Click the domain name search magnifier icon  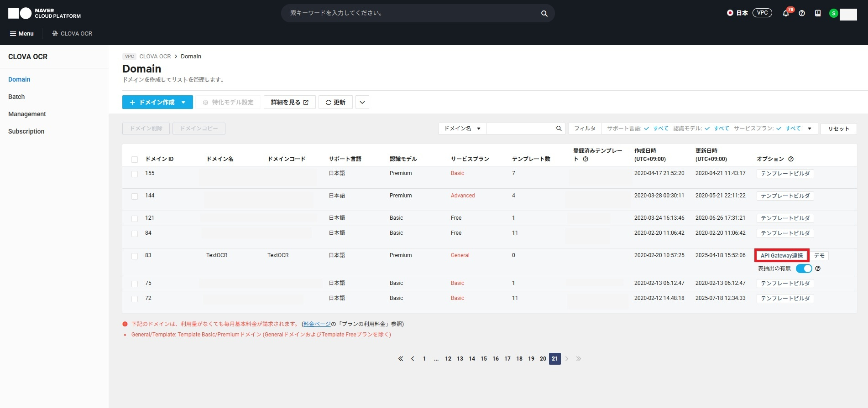click(x=559, y=129)
